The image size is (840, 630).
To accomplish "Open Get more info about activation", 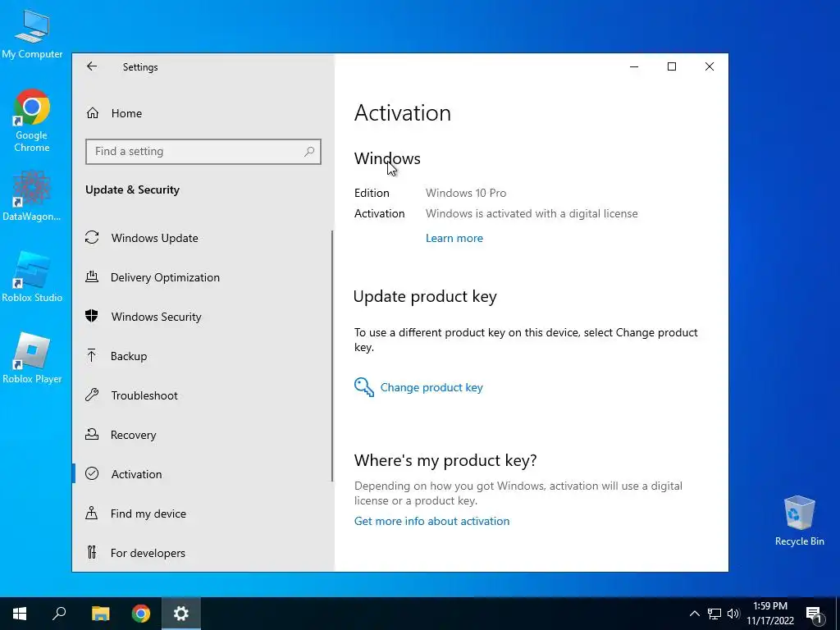I will tap(431, 521).
